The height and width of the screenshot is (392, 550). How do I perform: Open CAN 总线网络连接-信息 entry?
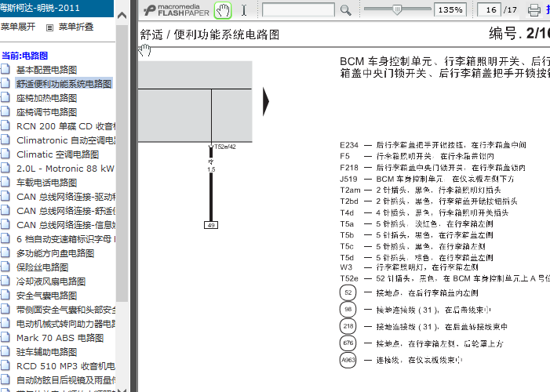[66, 225]
